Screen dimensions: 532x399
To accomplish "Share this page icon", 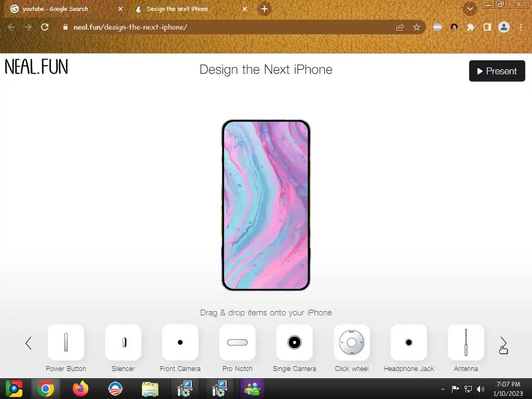I will tap(400, 28).
